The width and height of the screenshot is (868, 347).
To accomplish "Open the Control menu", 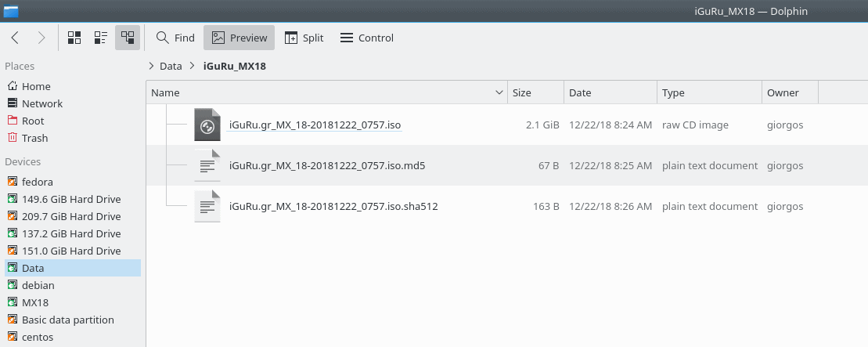I will click(366, 38).
